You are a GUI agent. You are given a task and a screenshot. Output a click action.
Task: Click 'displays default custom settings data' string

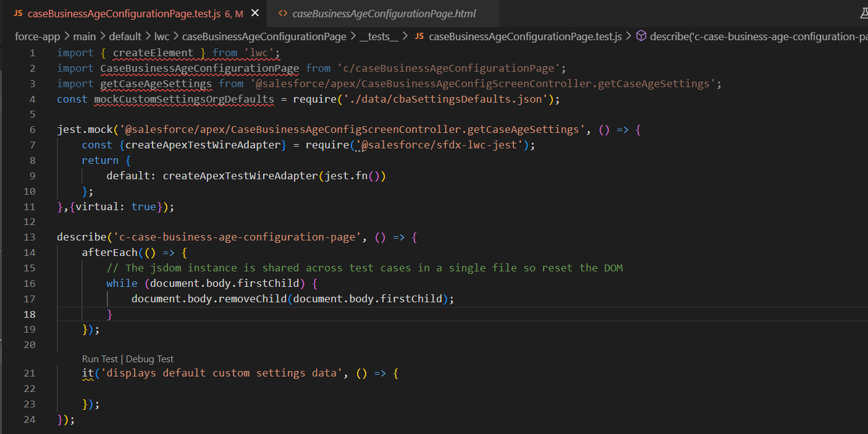click(221, 373)
